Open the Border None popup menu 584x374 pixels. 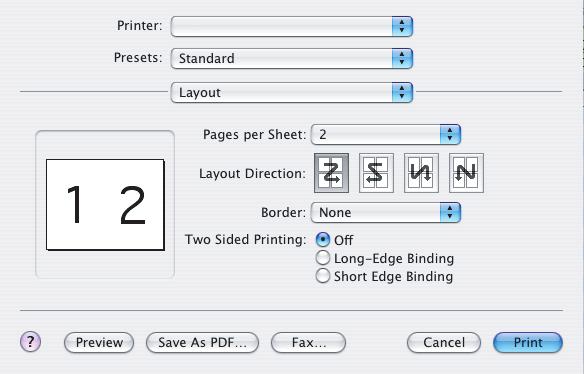pyautogui.click(x=386, y=213)
